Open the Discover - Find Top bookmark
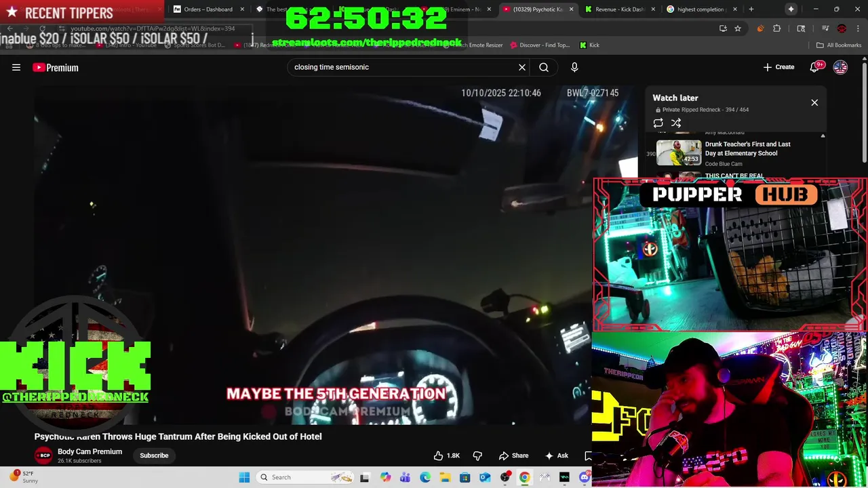The height and width of the screenshot is (488, 868). coord(540,45)
